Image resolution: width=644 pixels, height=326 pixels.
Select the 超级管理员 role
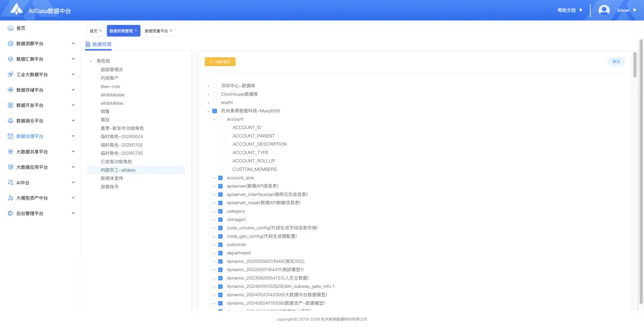[112, 70]
